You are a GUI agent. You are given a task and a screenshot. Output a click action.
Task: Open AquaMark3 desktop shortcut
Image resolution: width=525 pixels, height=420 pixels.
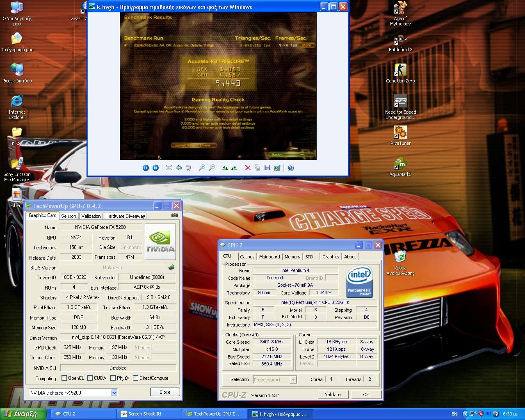click(400, 167)
